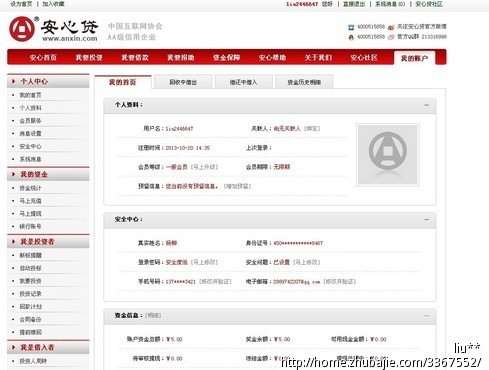
Task: Click the 账户资金总额 value ¥5.00
Action: point(174,339)
